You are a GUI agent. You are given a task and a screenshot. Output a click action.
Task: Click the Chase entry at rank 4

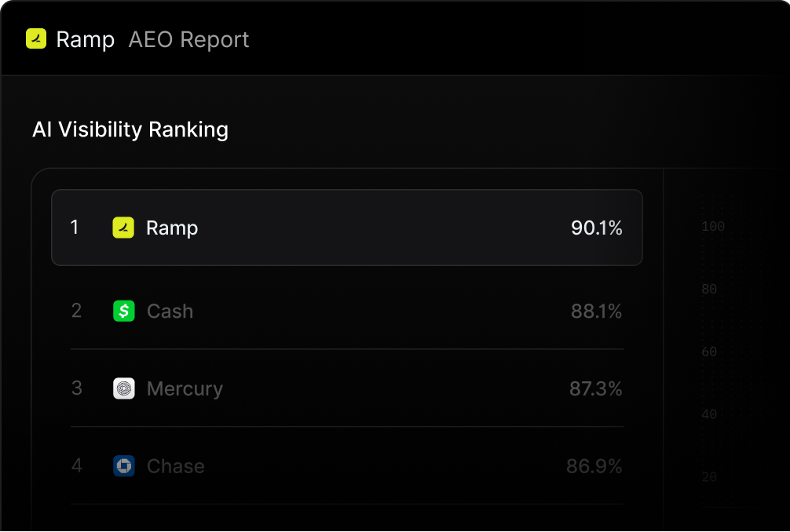pos(346,466)
